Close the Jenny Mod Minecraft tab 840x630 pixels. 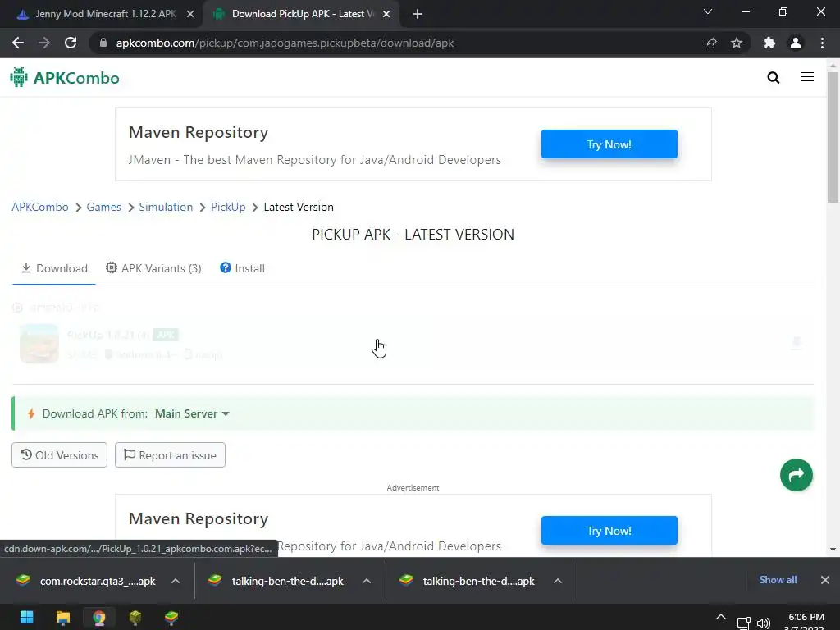coord(190,15)
